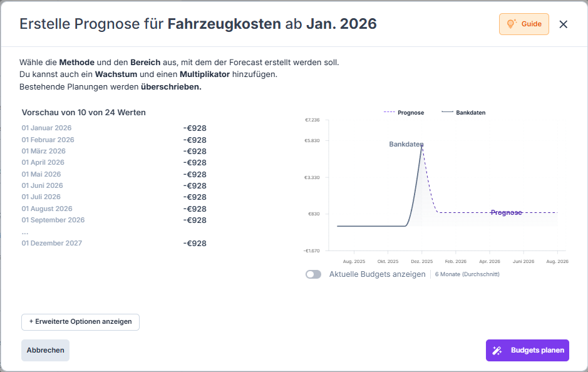
Task: Close the forecast dialog with the X
Action: pyautogui.click(x=563, y=24)
